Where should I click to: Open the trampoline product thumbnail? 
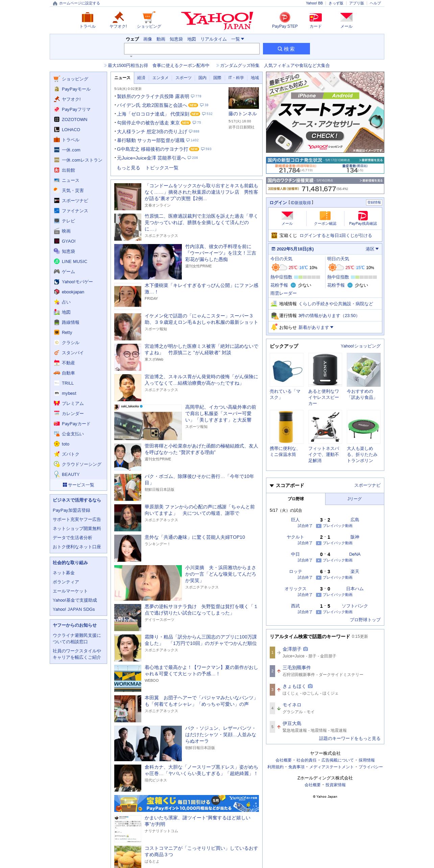click(364, 427)
